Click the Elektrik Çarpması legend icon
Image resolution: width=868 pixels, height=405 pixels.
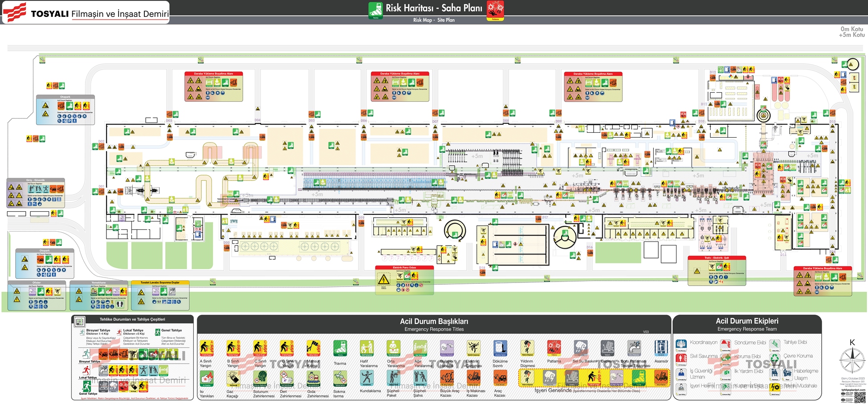473,348
